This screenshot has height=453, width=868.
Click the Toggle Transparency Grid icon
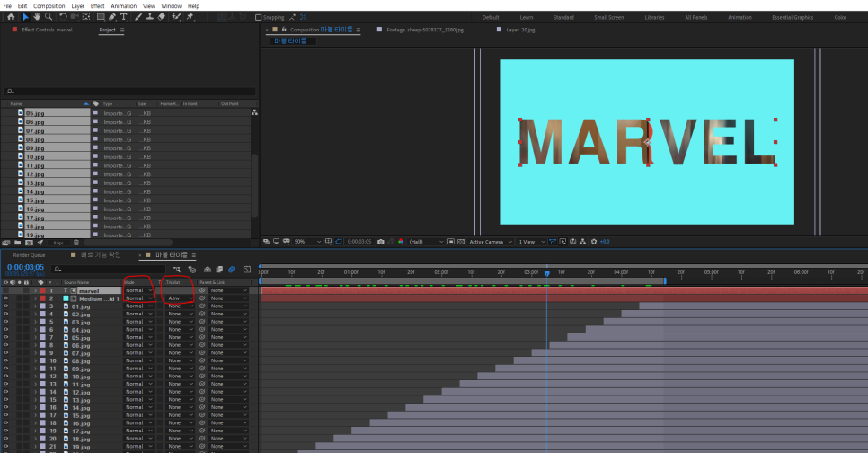461,242
